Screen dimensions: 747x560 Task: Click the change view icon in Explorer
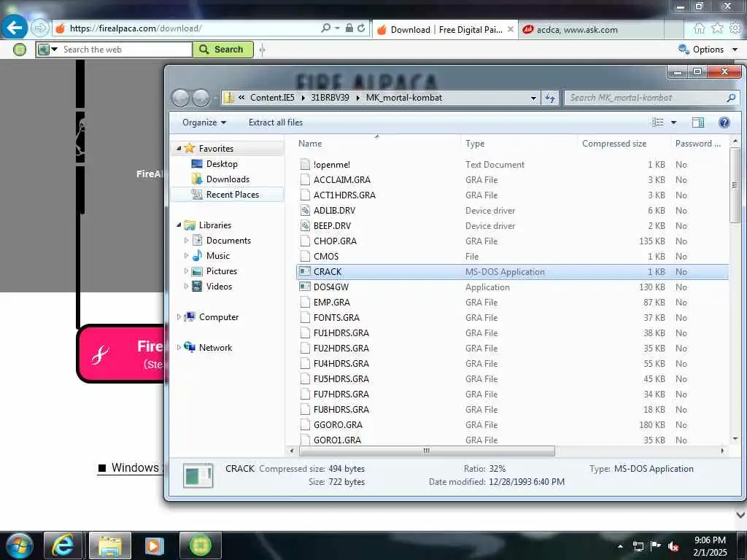click(658, 122)
